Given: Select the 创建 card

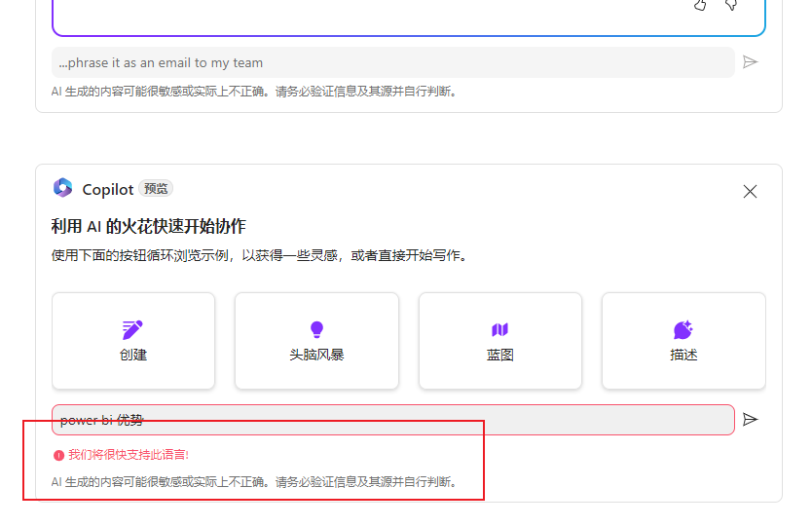Looking at the screenshot, I should tap(133, 341).
